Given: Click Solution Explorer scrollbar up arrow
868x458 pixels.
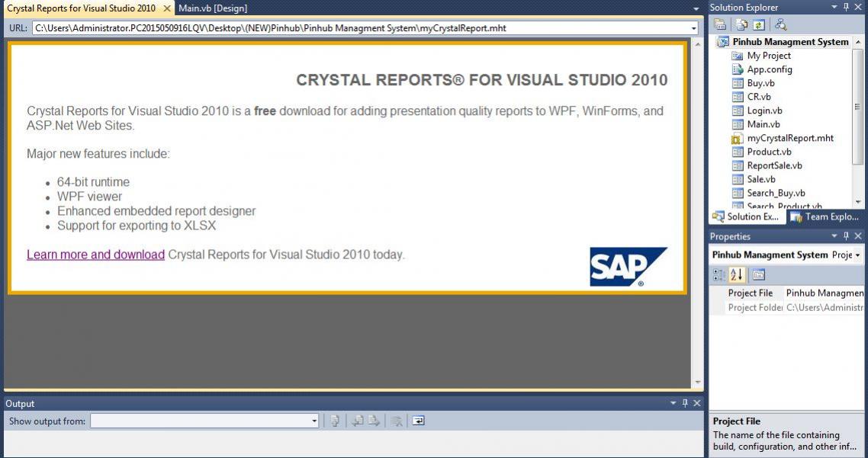Looking at the screenshot, I should (858, 41).
